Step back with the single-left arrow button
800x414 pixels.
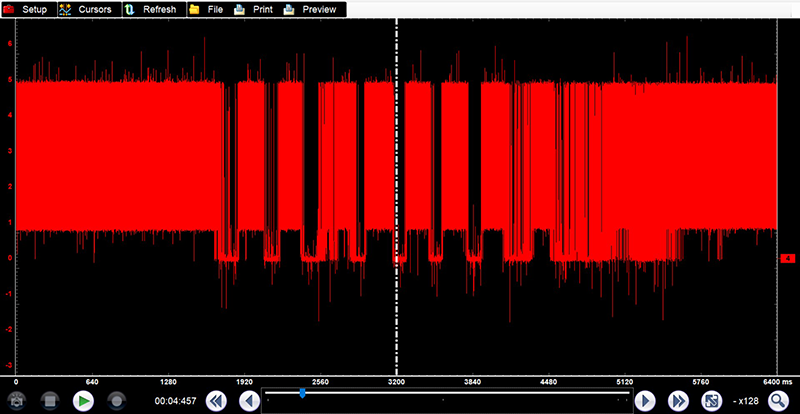pyautogui.click(x=248, y=400)
